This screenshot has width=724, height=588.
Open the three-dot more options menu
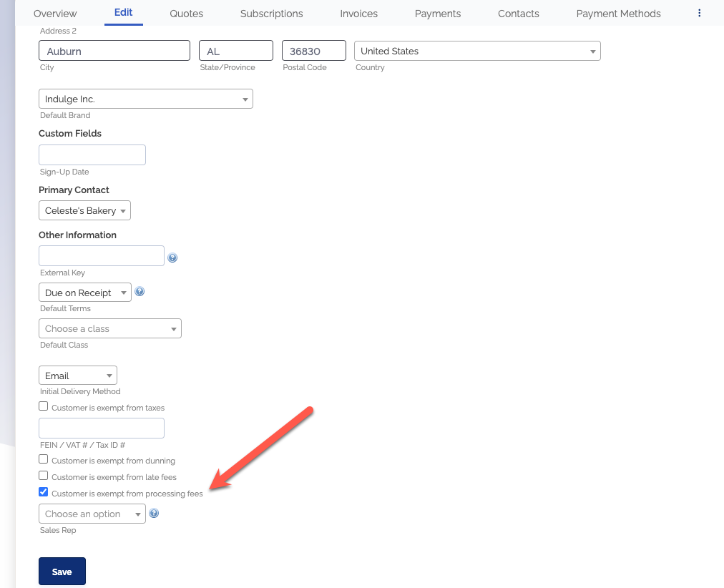click(699, 13)
